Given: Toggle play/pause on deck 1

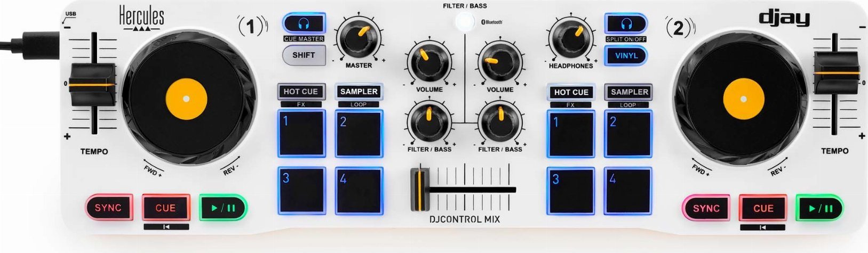Looking at the screenshot, I should (x=224, y=208).
